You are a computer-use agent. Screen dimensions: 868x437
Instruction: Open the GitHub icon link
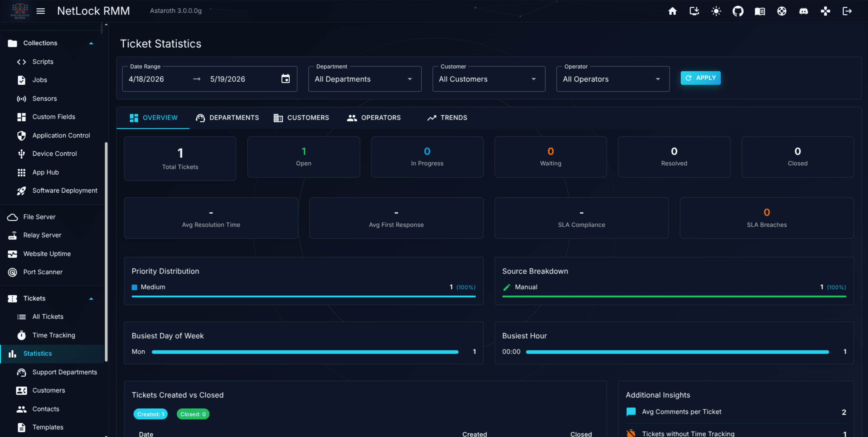738,11
